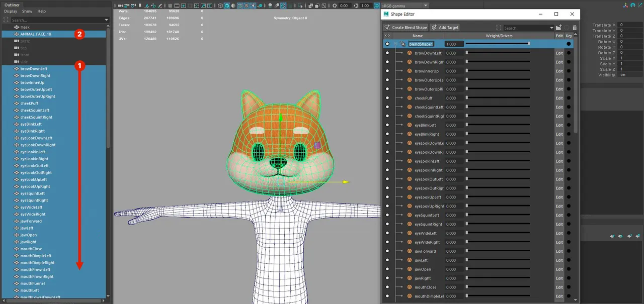
Task: Click the trash icon in the Shape Editor toolbar
Action: [574, 27]
